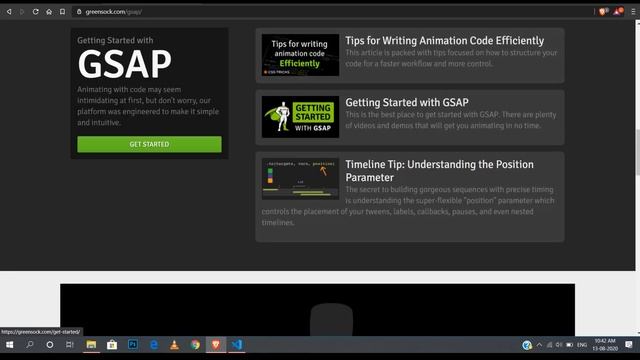640x360 pixels.
Task: Open Google Chrome from taskbar
Action: pyautogui.click(x=196, y=345)
